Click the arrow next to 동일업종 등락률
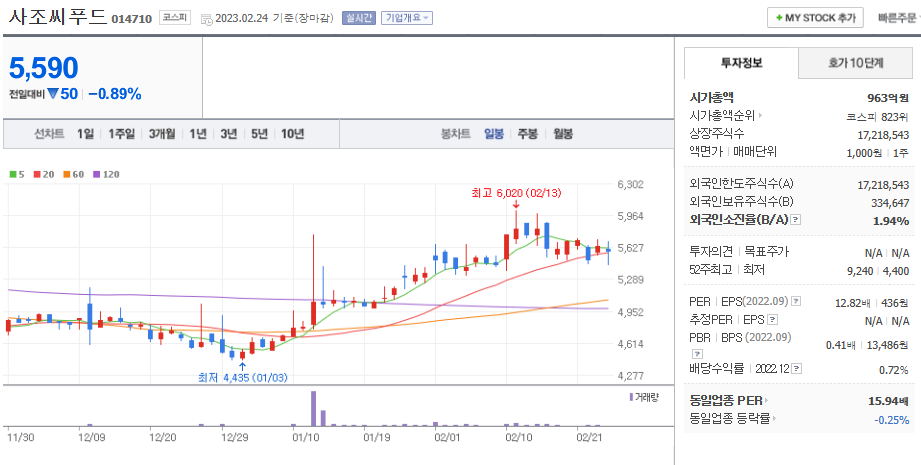Screen dimensions: 921x465 click(773, 419)
